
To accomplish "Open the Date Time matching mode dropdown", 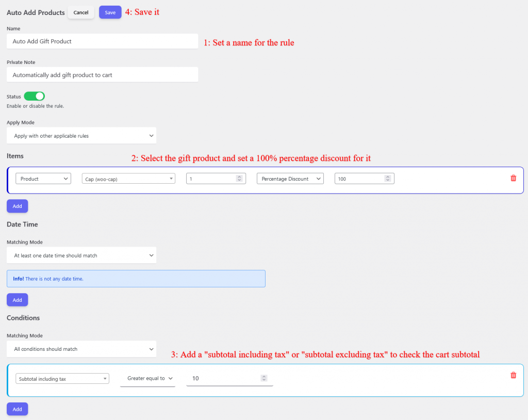I will click(81, 255).
